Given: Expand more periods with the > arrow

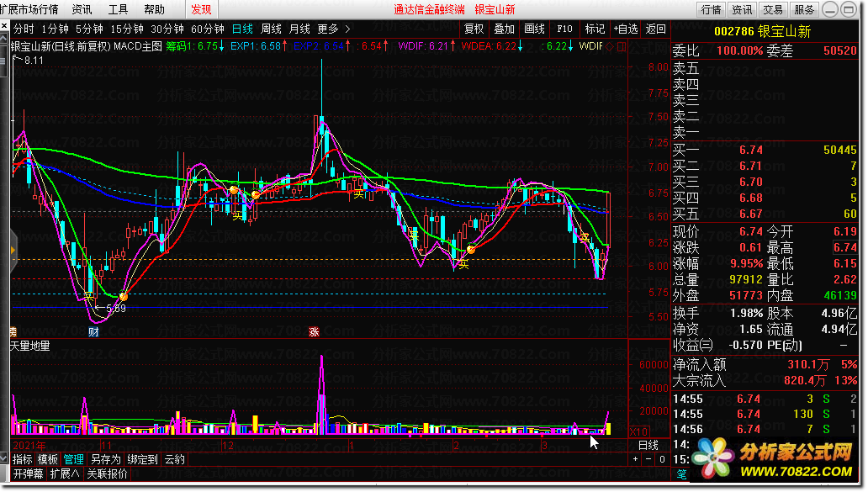Looking at the screenshot, I should (x=347, y=29).
